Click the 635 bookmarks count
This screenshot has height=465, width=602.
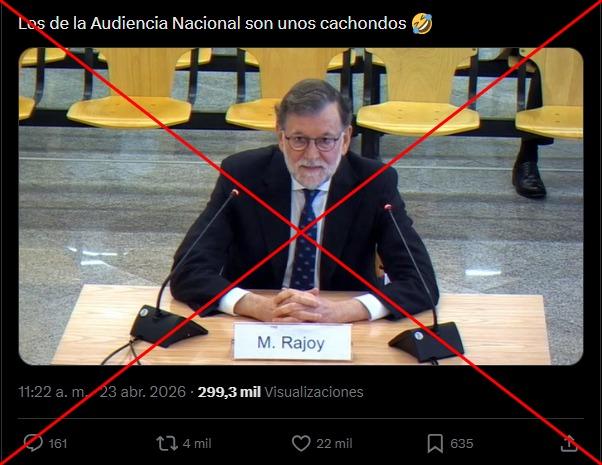point(462,443)
